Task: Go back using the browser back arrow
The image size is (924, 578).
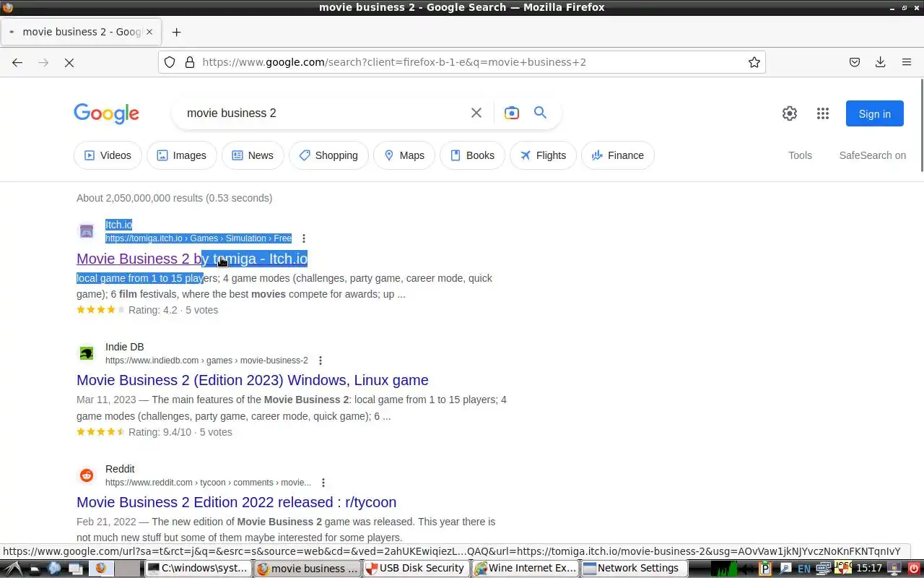Action: point(17,62)
